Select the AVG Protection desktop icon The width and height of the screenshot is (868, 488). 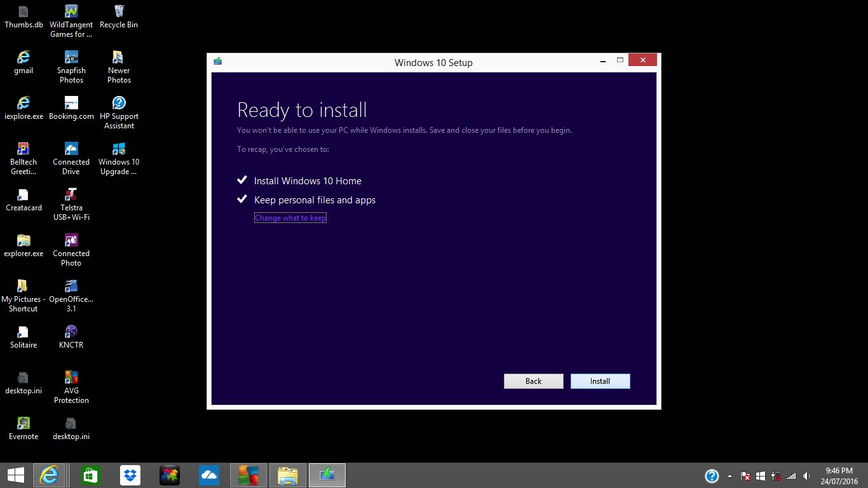71,387
